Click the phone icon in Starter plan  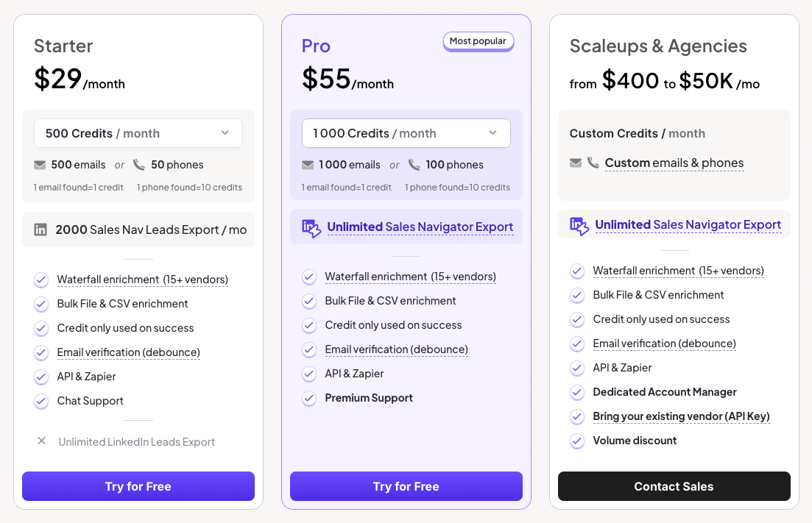(x=138, y=165)
